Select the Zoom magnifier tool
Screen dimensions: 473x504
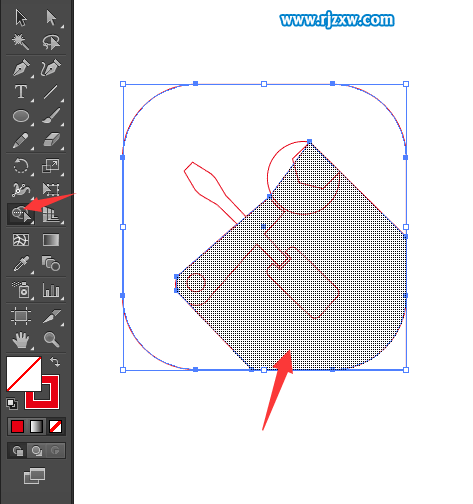(x=52, y=339)
